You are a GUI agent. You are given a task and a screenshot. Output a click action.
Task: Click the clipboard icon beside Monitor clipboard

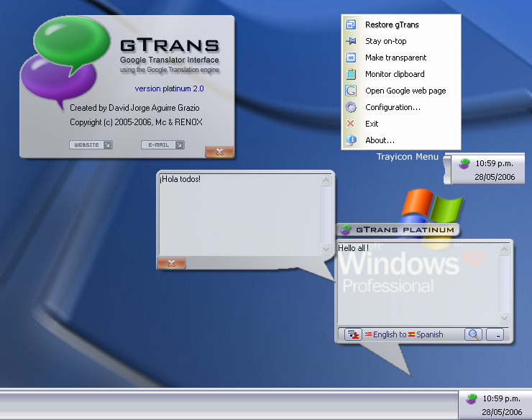(x=351, y=74)
